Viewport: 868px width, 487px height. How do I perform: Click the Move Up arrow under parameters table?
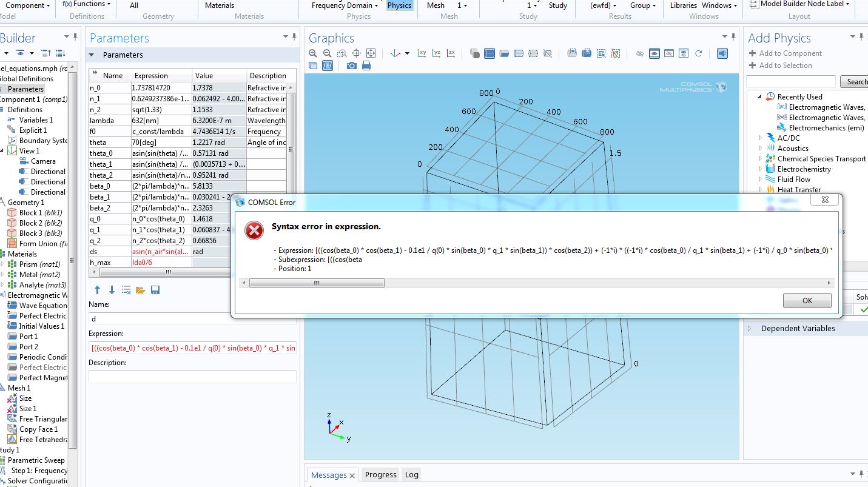pyautogui.click(x=97, y=290)
